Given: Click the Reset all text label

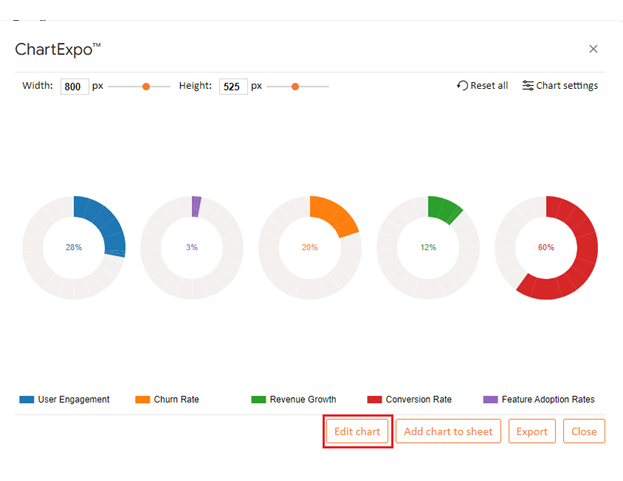Looking at the screenshot, I should [x=489, y=85].
